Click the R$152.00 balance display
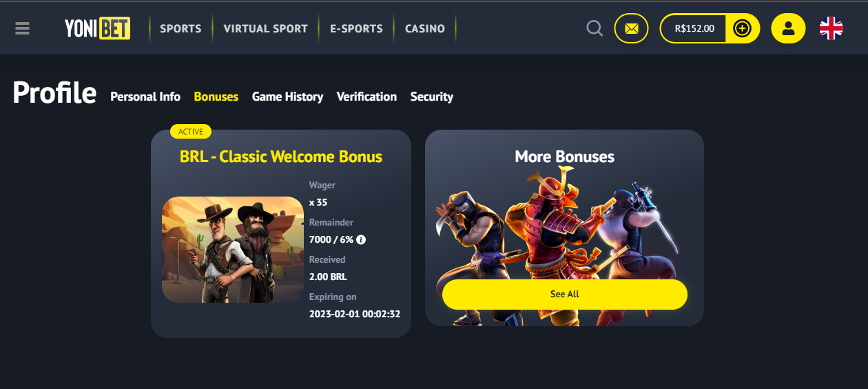Screen dimensions: 868x389 click(x=694, y=28)
